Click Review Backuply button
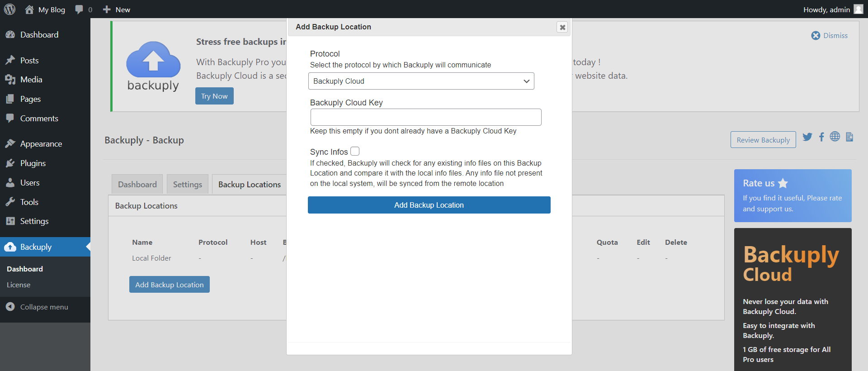Viewport: 868px width, 371px height. (x=763, y=140)
